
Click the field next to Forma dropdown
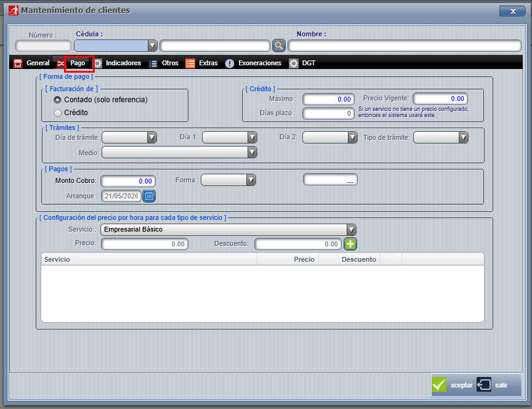click(330, 179)
